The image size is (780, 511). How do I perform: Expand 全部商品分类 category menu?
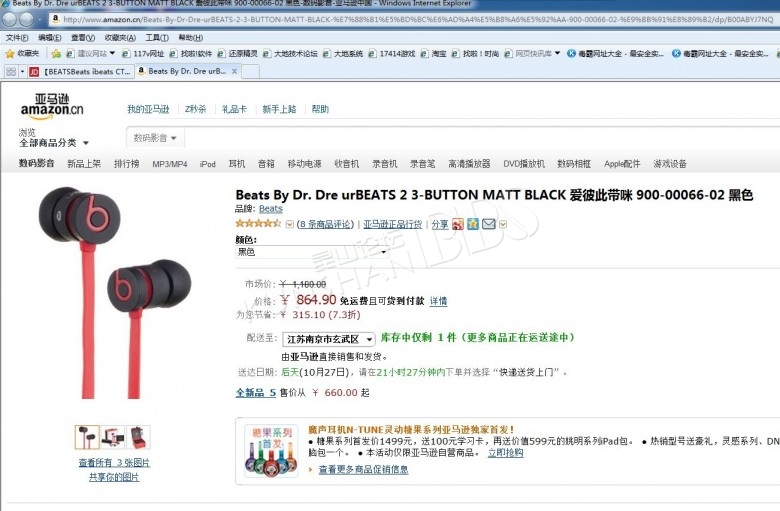54,143
